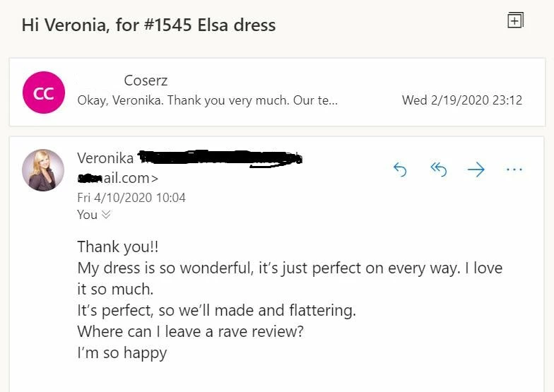Open the More actions ellipsis menu

point(514,170)
